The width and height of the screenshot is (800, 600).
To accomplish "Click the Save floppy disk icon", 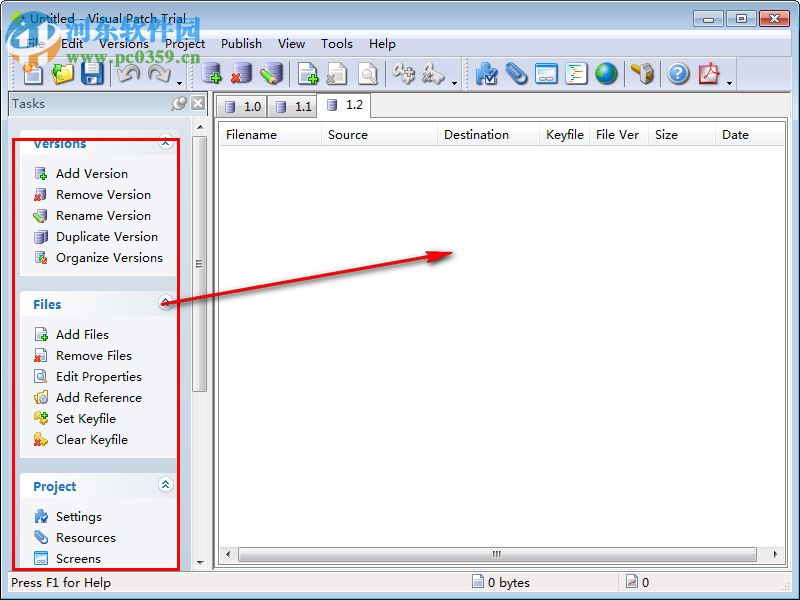I will (x=92, y=74).
